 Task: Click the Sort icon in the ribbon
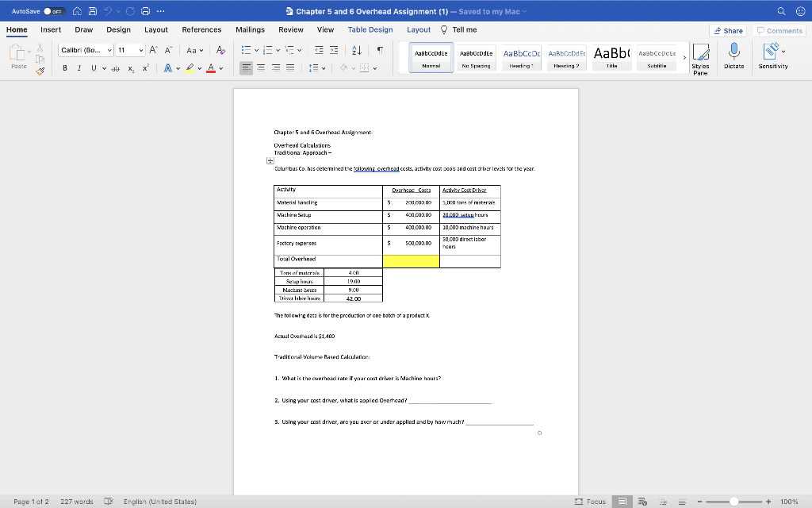click(x=356, y=50)
